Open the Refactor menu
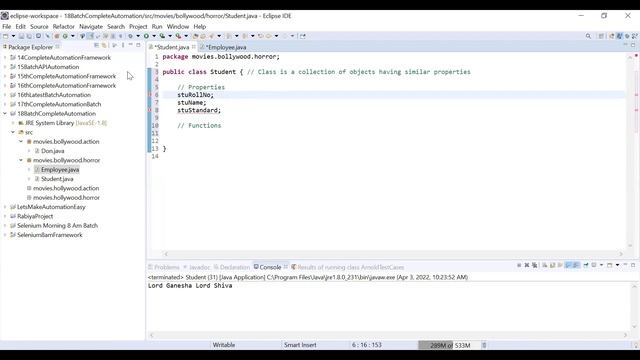640x360 pixels. coord(64,27)
